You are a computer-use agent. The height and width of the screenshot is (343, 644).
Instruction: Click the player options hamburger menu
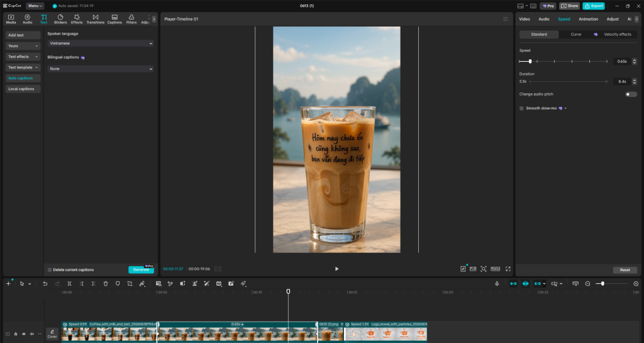point(505,19)
